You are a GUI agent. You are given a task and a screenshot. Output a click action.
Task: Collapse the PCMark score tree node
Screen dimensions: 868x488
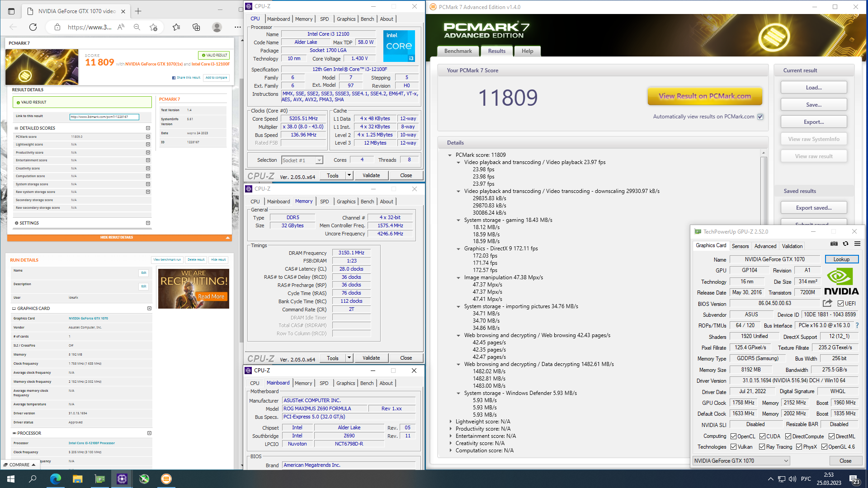450,155
